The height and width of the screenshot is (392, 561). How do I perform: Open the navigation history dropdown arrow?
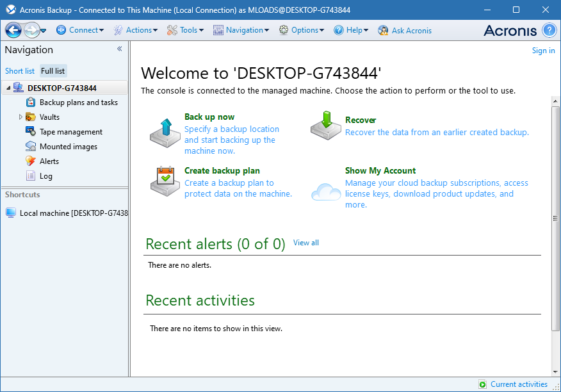(44, 31)
